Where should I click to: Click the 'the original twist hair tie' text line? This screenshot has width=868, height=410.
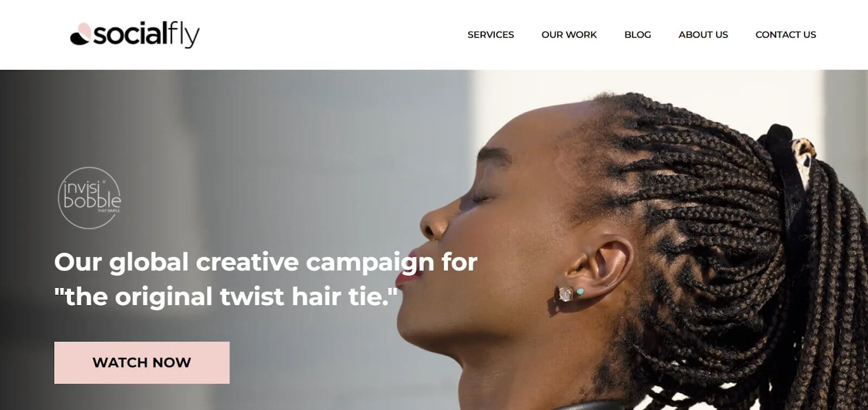point(226,297)
